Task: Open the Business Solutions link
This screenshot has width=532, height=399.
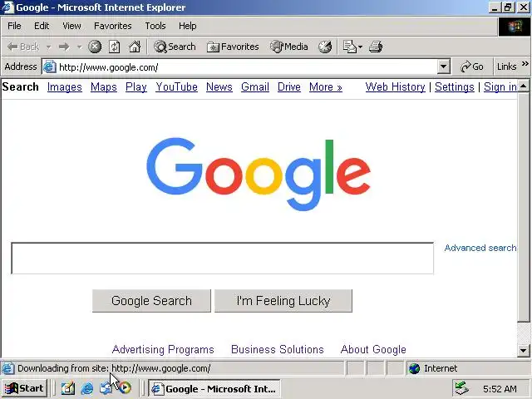Action: click(277, 349)
